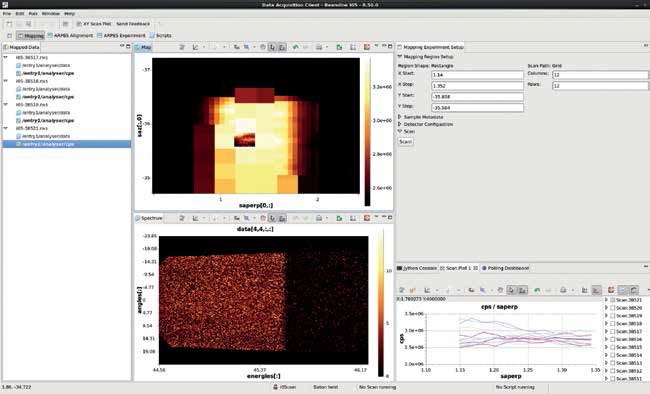
Task: Click the Mapping perspective button
Action: (x=31, y=36)
